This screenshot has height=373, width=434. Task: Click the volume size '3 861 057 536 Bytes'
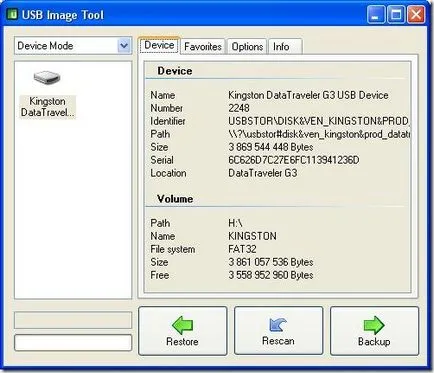271,262
